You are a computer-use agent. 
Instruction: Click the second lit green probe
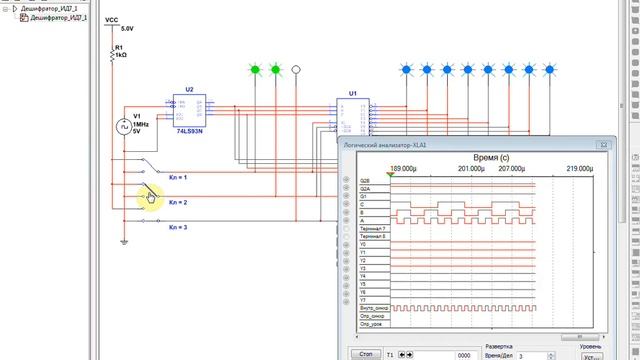276,70
